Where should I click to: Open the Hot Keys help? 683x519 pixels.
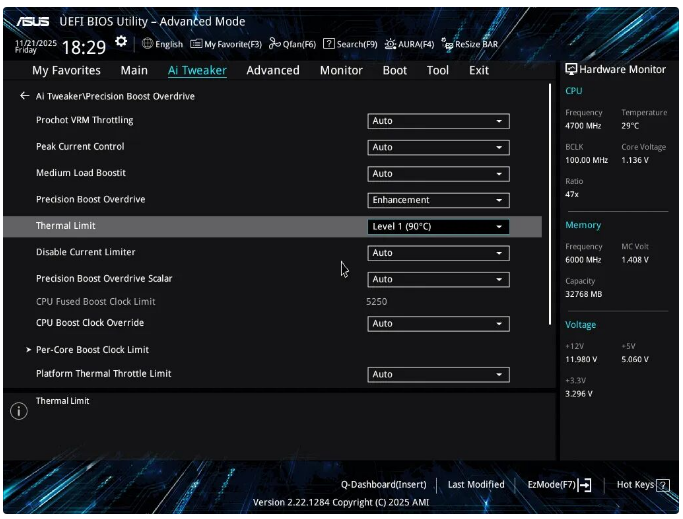642,485
